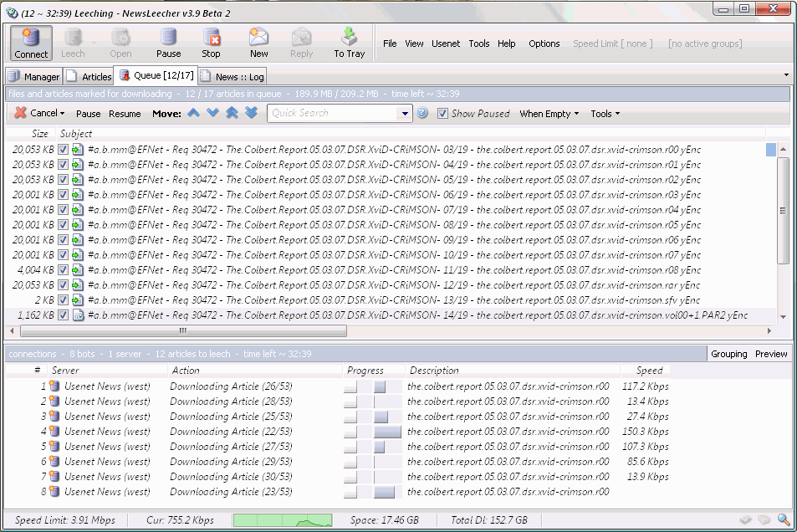
Task: Uncheck the 12/19 .rar article checkbox
Action: 63,285
